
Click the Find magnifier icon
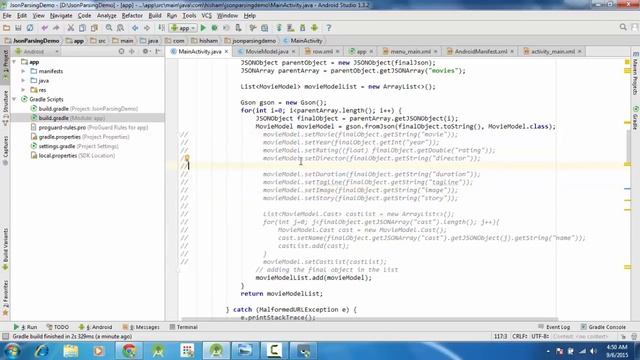pos(109,28)
